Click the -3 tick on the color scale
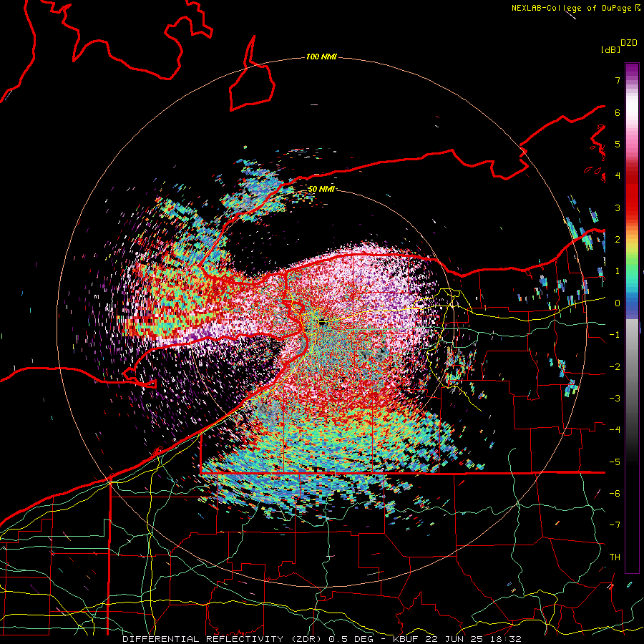644x644 pixels. (x=615, y=399)
